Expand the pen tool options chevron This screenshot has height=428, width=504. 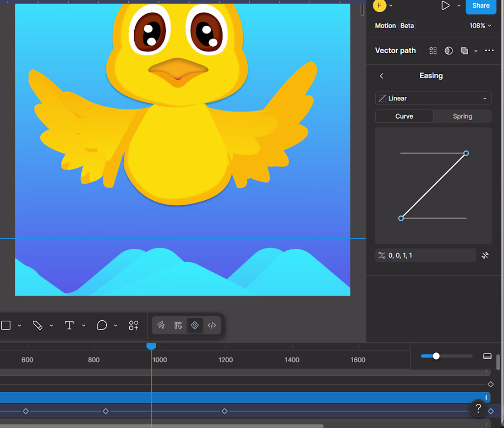[x=51, y=326]
